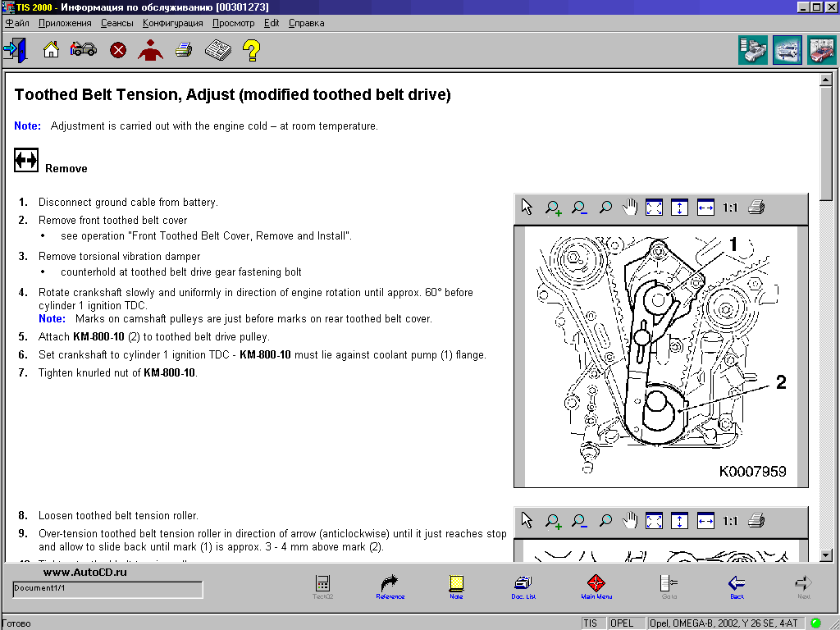Open the Файл menu
The height and width of the screenshot is (630, 840).
pyautogui.click(x=17, y=23)
